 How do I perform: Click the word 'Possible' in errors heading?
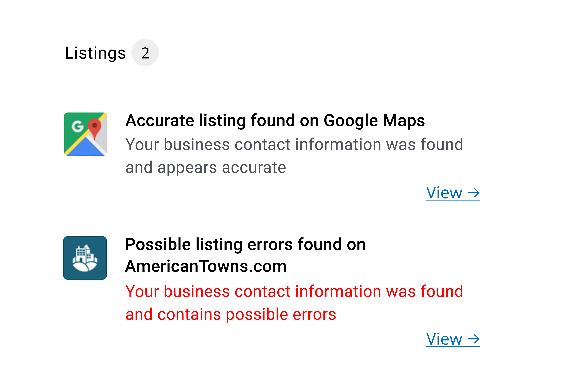tap(158, 245)
